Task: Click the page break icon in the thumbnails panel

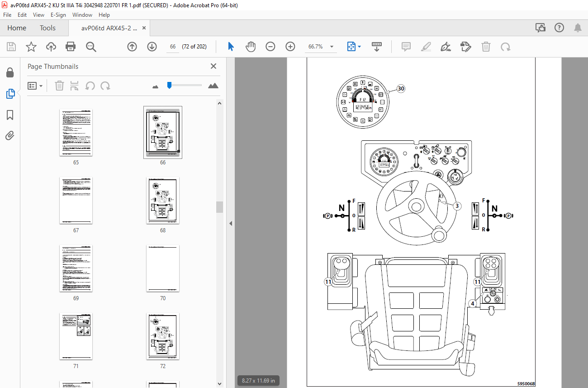Action: coord(75,86)
